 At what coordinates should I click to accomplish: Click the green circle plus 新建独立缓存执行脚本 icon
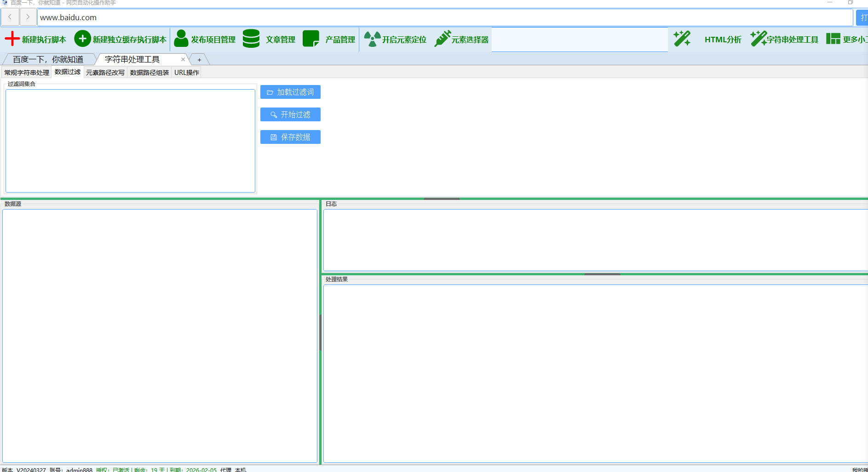tap(82, 39)
